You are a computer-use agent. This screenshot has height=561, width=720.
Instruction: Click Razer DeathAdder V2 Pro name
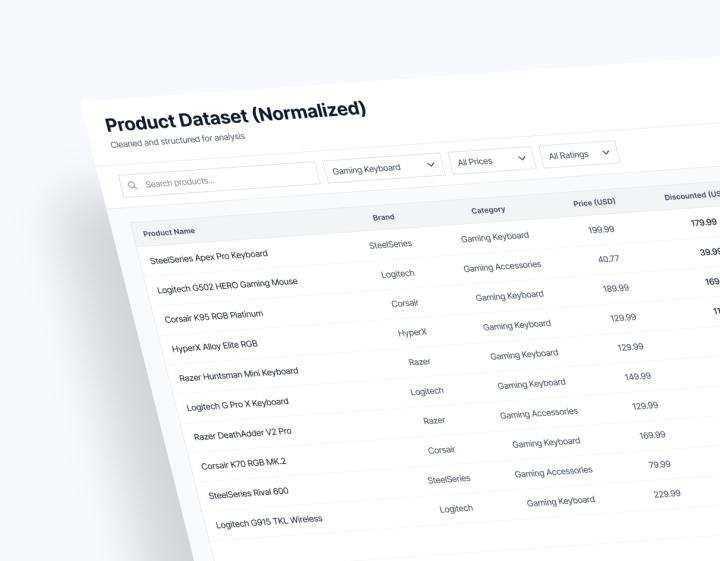point(242,434)
